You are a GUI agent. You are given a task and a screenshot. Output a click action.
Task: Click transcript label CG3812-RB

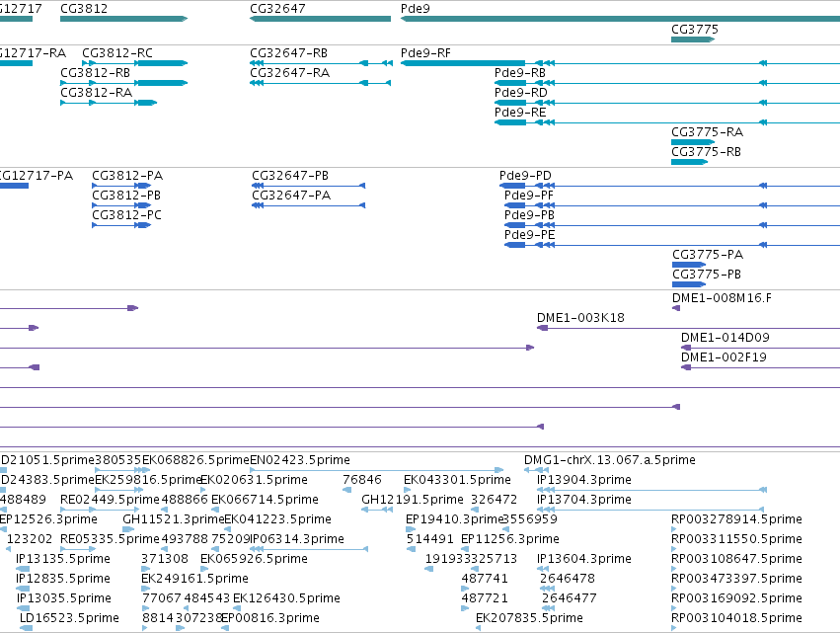pyautogui.click(x=96, y=73)
